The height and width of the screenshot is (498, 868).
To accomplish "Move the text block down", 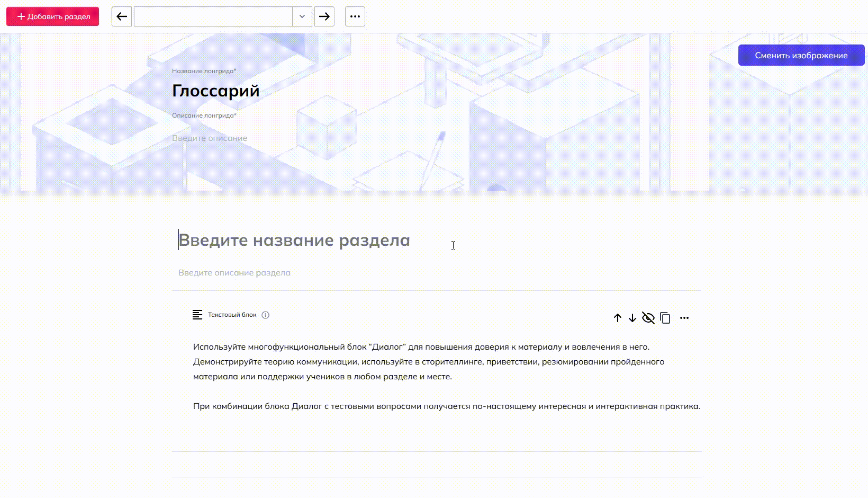I will [632, 318].
